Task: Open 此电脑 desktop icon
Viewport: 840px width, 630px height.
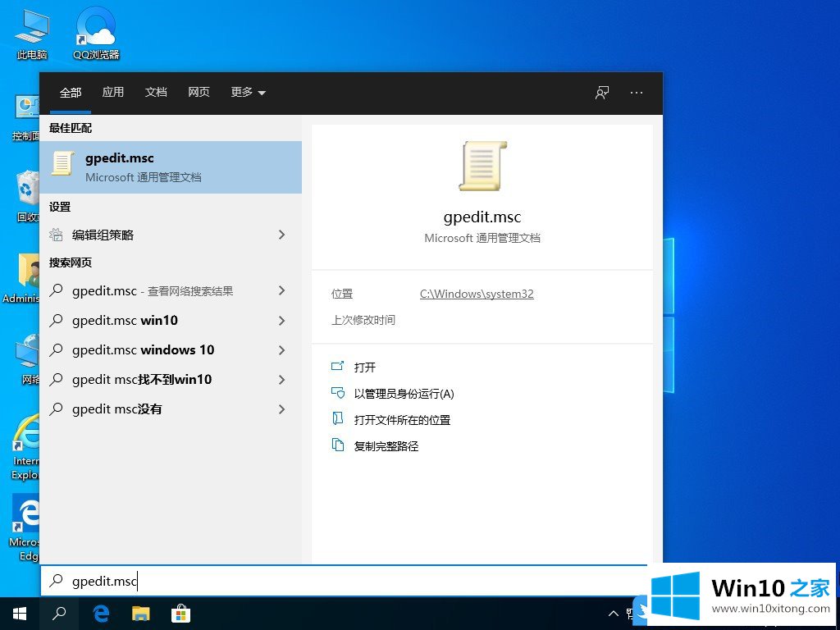Action: tap(32, 34)
